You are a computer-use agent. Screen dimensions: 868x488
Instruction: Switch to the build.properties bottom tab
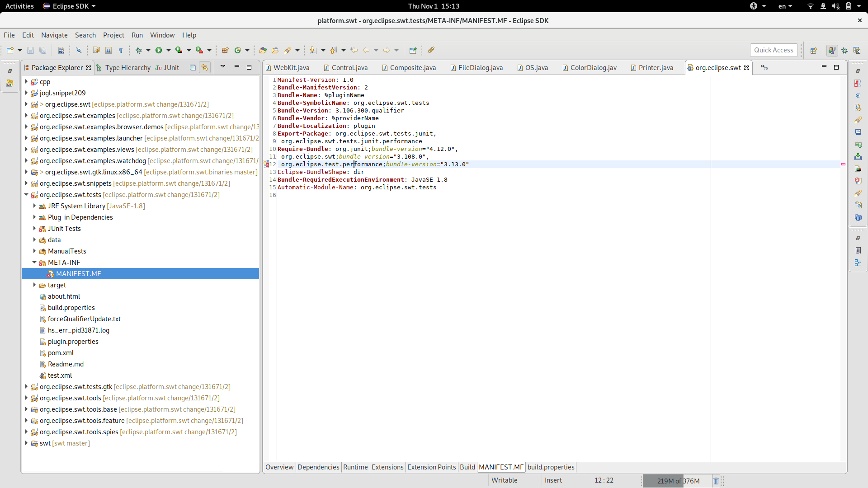(x=551, y=467)
